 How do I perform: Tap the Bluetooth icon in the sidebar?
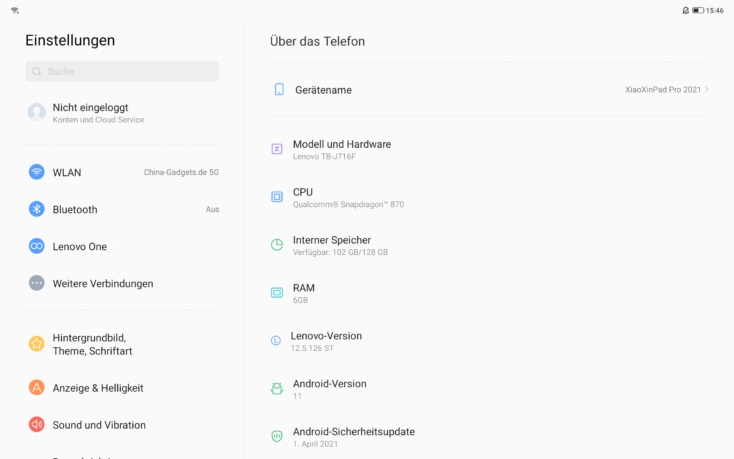pos(37,209)
